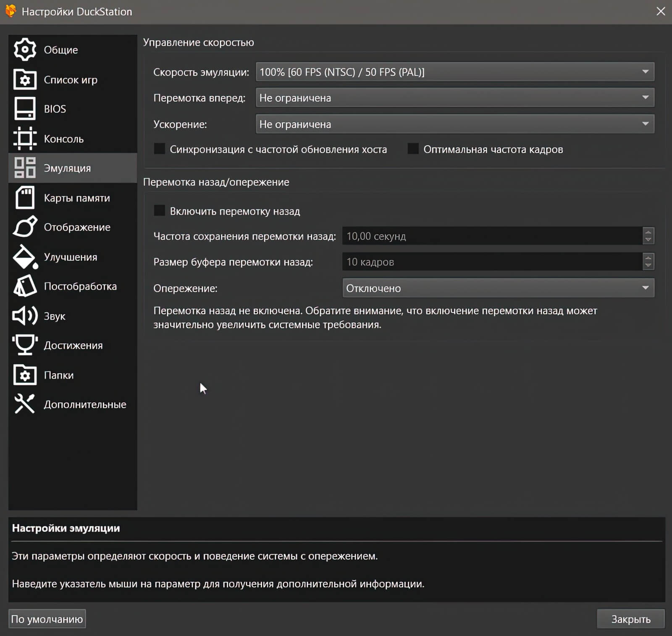
Task: Click the Размер буфера перемотки назад field
Action: point(492,261)
